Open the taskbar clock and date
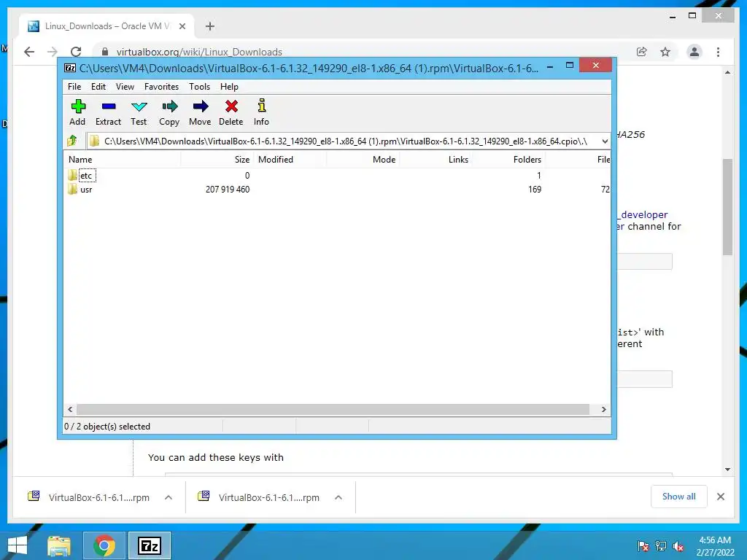This screenshot has width=747, height=560. pos(715,546)
